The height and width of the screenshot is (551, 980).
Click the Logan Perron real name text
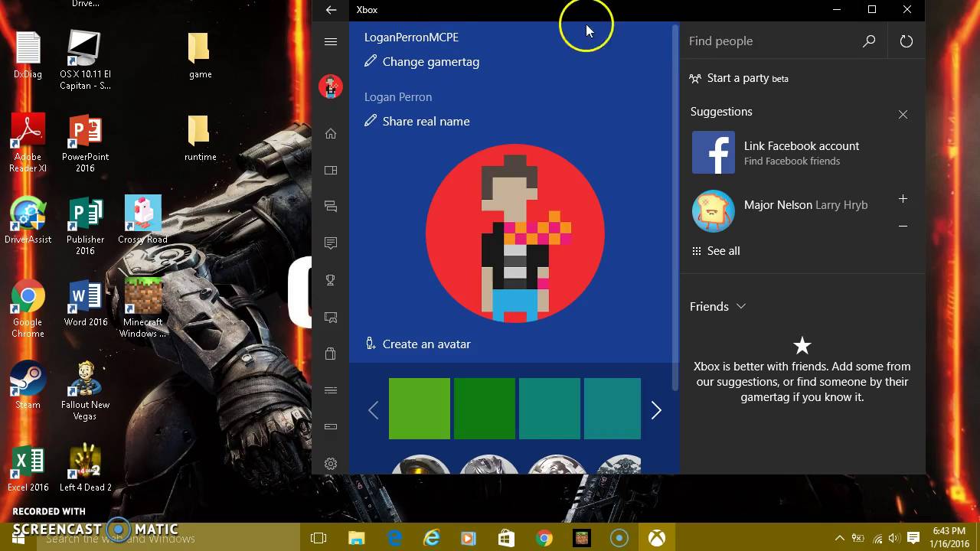tap(398, 97)
